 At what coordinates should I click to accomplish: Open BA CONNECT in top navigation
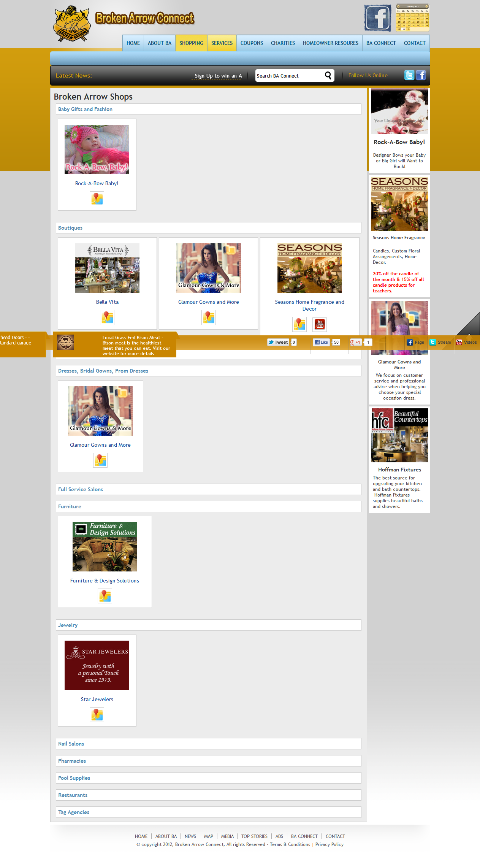click(381, 43)
